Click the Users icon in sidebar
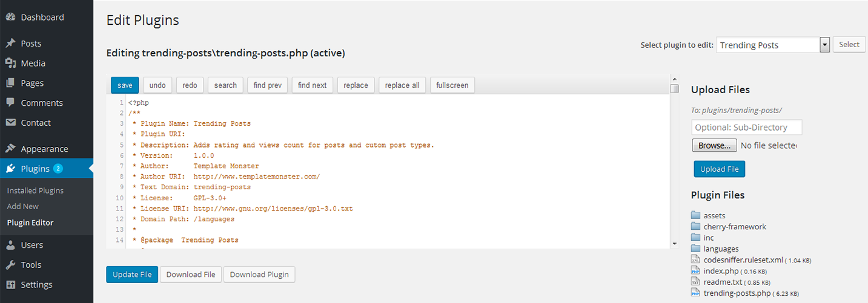Image resolution: width=868 pixels, height=303 pixels. coord(10,245)
